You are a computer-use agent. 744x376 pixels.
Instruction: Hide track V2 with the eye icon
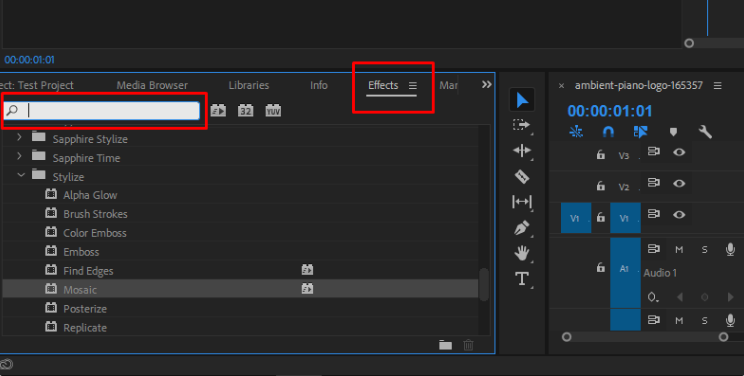[679, 183]
